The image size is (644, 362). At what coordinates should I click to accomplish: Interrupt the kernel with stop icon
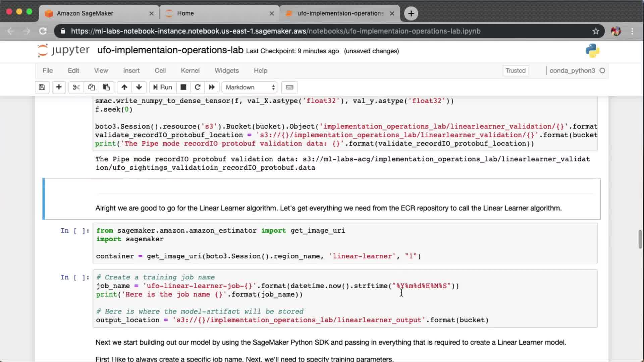(x=183, y=87)
